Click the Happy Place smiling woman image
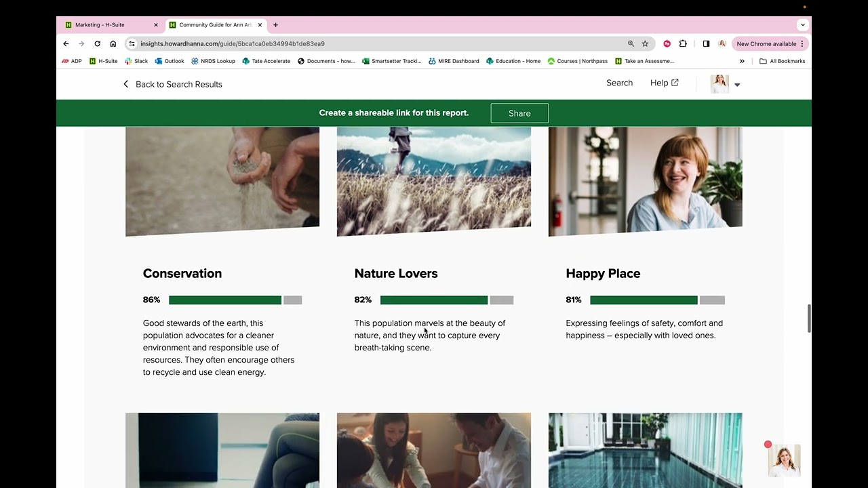The image size is (868, 488). (646, 180)
